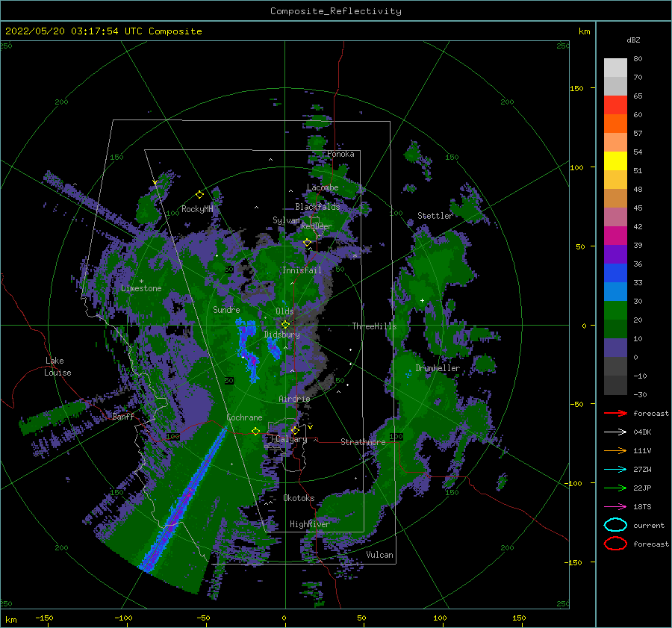672x628 pixels.
Task: Click the Sundre label
Action: tap(226, 309)
